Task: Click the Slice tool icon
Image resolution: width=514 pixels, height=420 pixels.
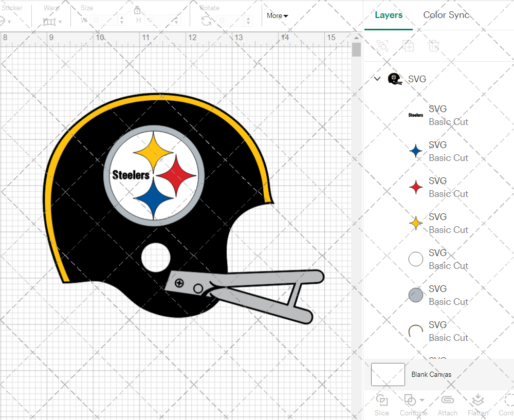Action: [x=382, y=400]
